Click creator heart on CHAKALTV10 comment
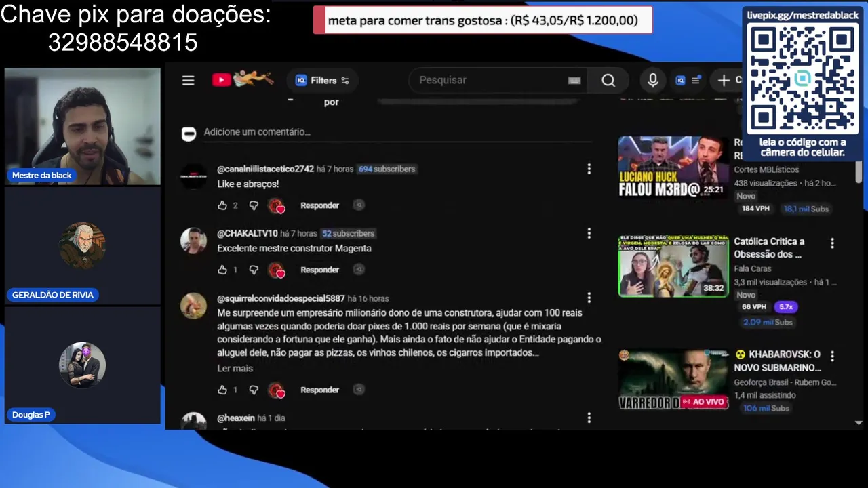This screenshot has width=868, height=488. coord(276,270)
